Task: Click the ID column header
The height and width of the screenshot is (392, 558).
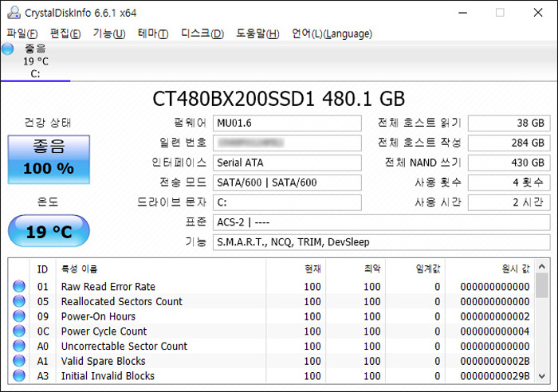Action: coord(42,269)
